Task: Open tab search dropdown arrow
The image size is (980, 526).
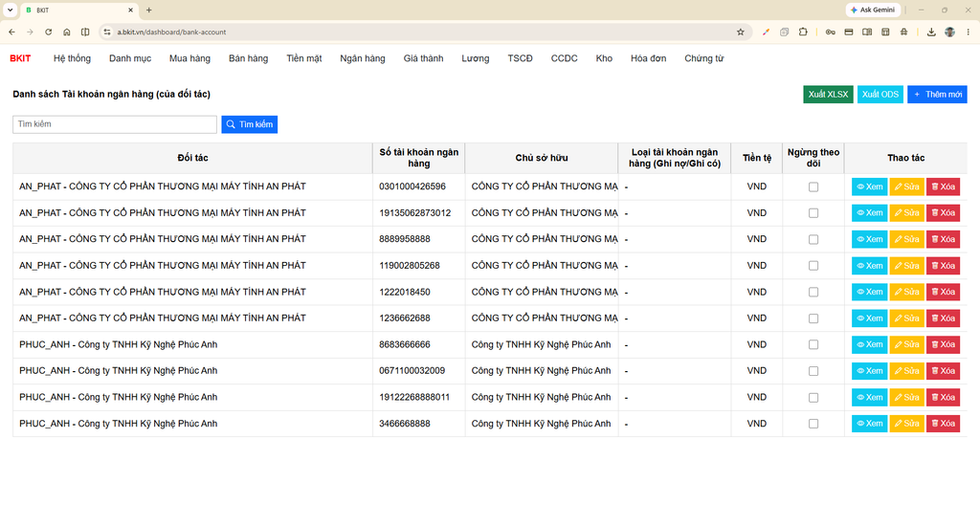Action: point(10,10)
